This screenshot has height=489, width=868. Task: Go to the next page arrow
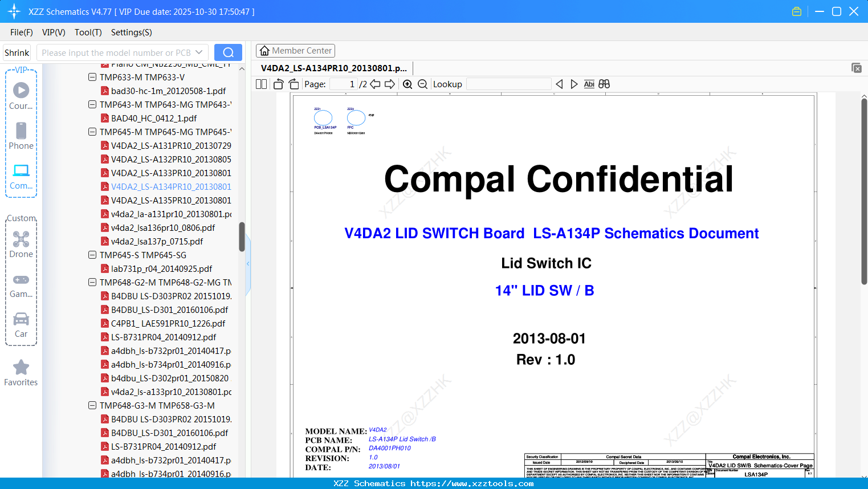(x=390, y=84)
